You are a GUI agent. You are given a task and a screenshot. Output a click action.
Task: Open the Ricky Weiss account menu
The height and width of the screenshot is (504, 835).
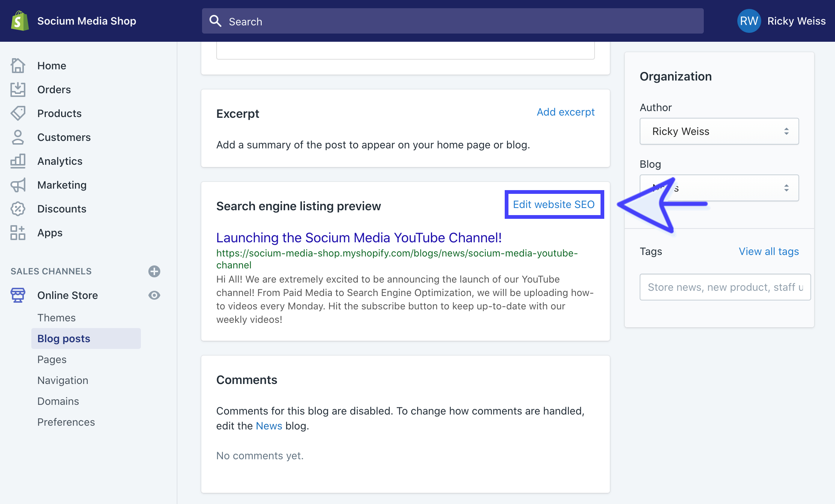pyautogui.click(x=781, y=21)
